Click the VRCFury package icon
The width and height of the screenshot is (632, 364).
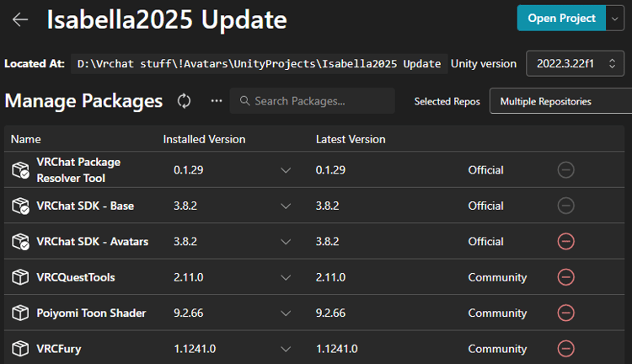(x=20, y=348)
